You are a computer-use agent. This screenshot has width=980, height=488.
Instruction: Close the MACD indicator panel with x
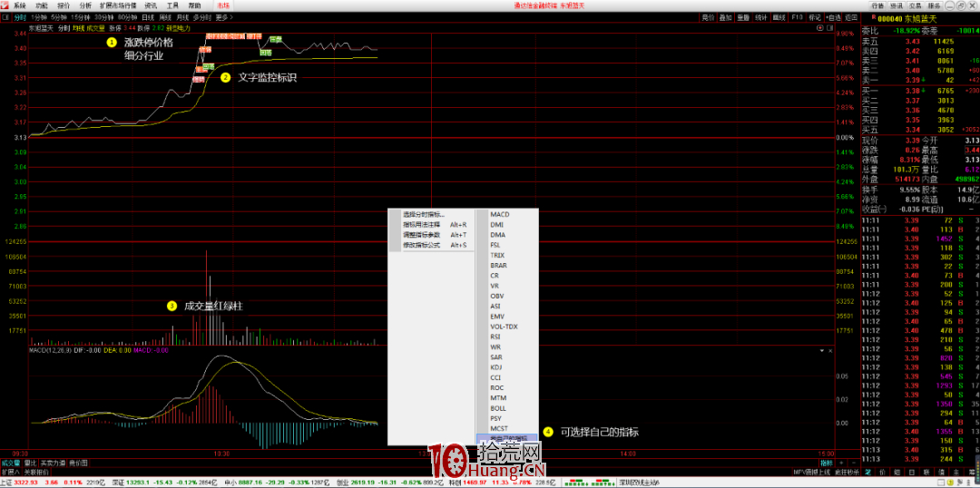pyautogui.click(x=828, y=350)
